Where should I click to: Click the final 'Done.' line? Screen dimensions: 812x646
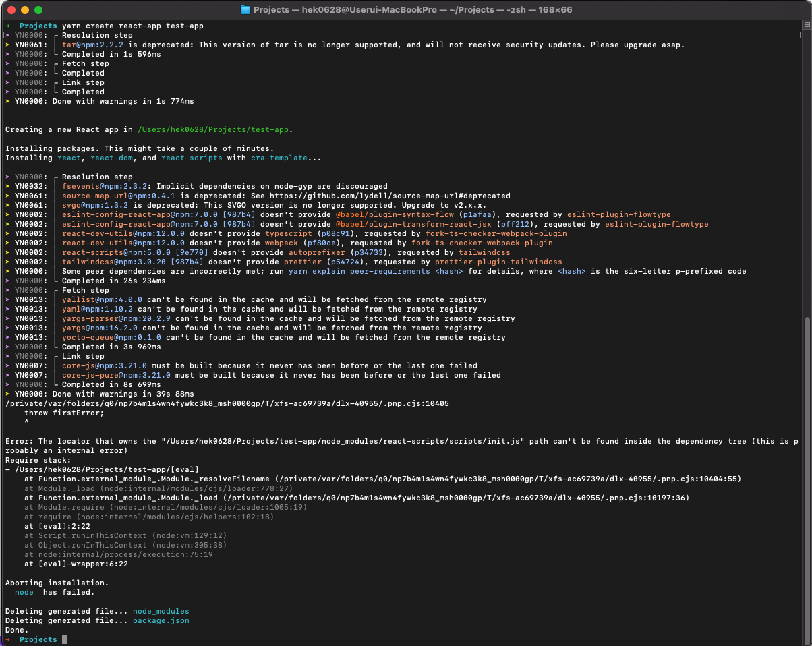[x=17, y=630]
